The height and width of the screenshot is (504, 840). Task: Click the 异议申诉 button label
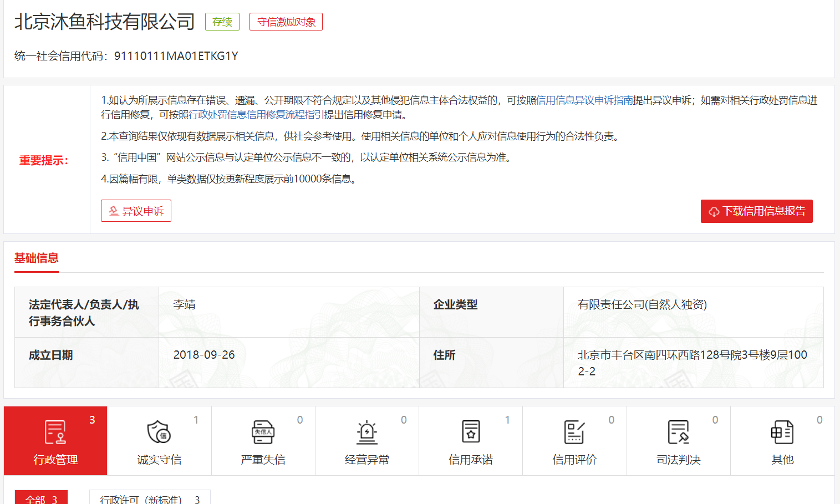point(143,211)
